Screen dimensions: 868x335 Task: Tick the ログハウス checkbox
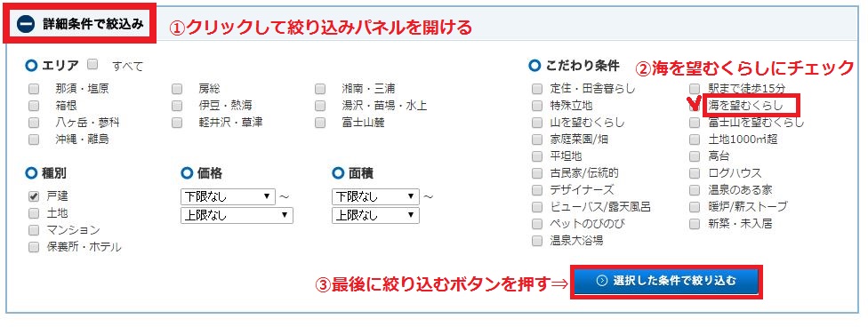[695, 173]
